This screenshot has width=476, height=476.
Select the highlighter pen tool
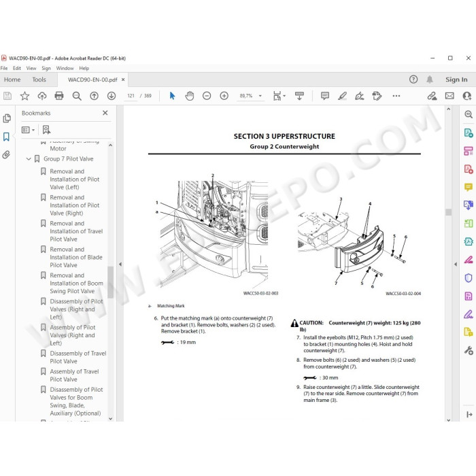342,96
